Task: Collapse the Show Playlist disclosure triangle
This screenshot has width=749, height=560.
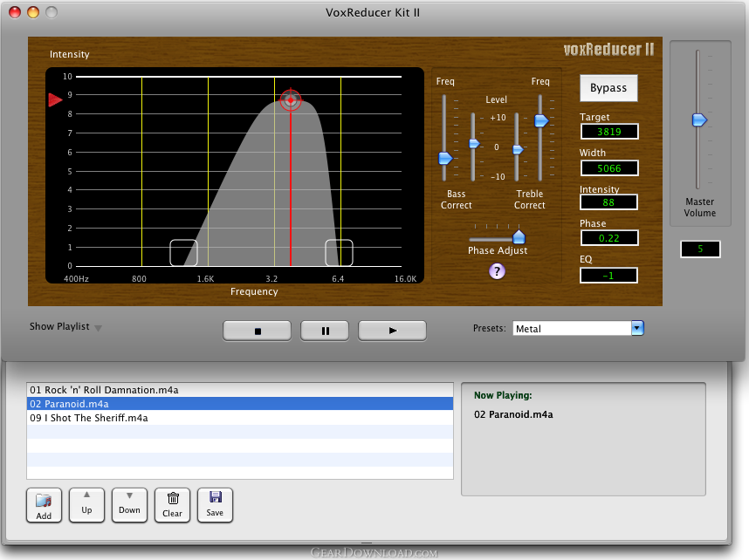Action: [98, 328]
